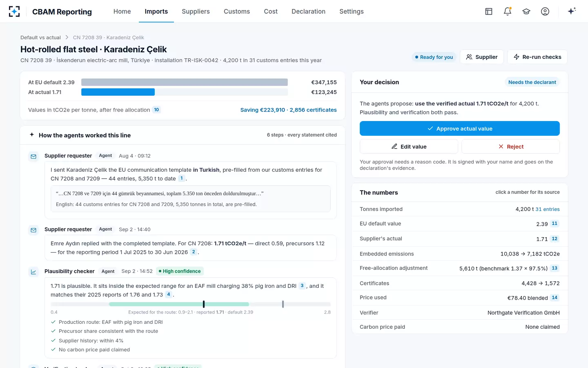588x368 pixels.
Task: Click the Approve actual value button
Action: (x=460, y=128)
